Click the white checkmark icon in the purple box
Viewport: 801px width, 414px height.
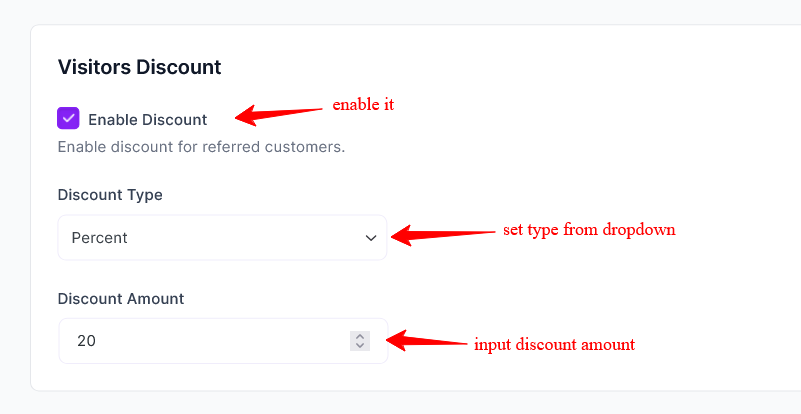click(x=68, y=119)
